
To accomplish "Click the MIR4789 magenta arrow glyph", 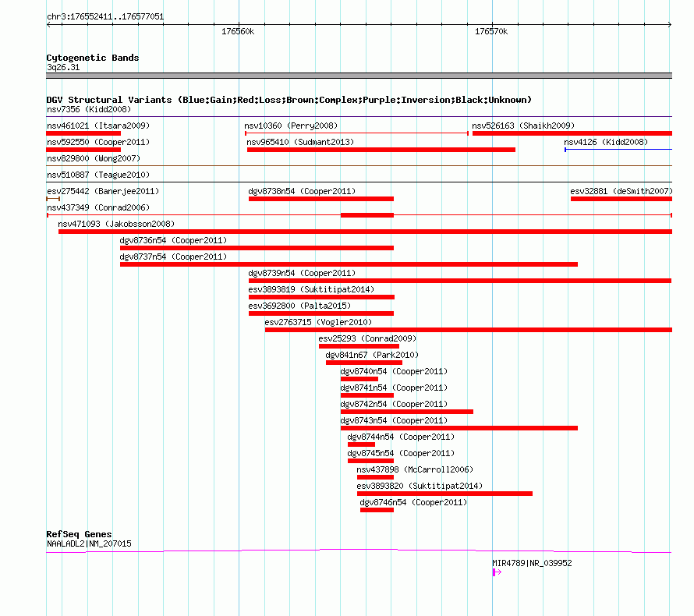I will [x=497, y=572].
